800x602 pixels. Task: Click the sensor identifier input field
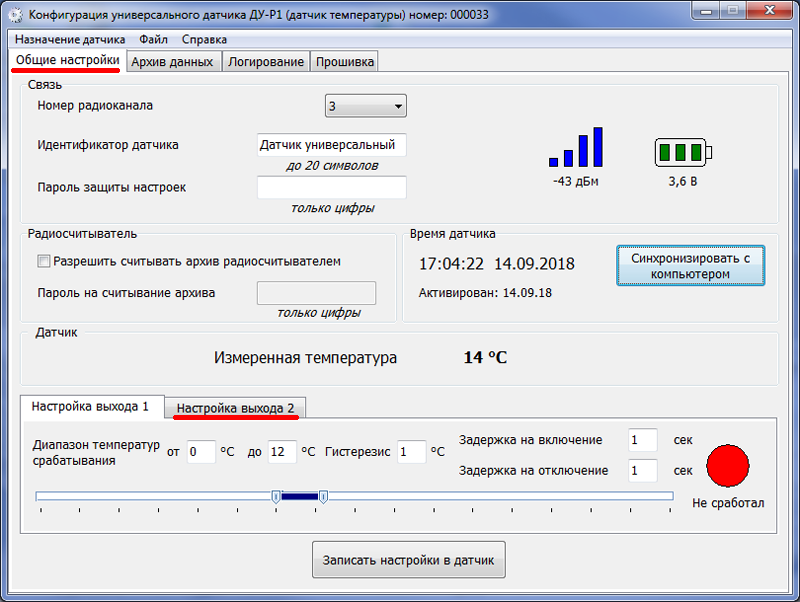pyautogui.click(x=332, y=145)
